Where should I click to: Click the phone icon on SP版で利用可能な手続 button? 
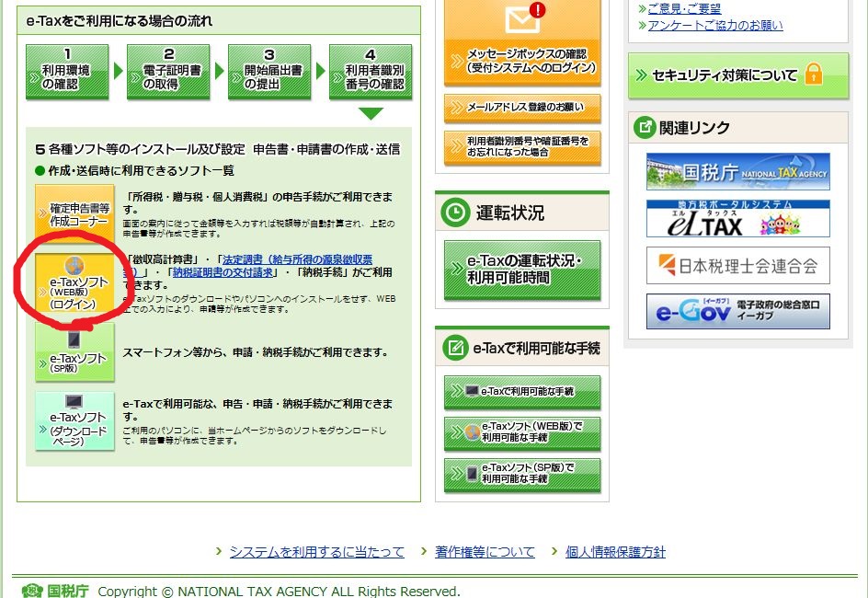[472, 474]
